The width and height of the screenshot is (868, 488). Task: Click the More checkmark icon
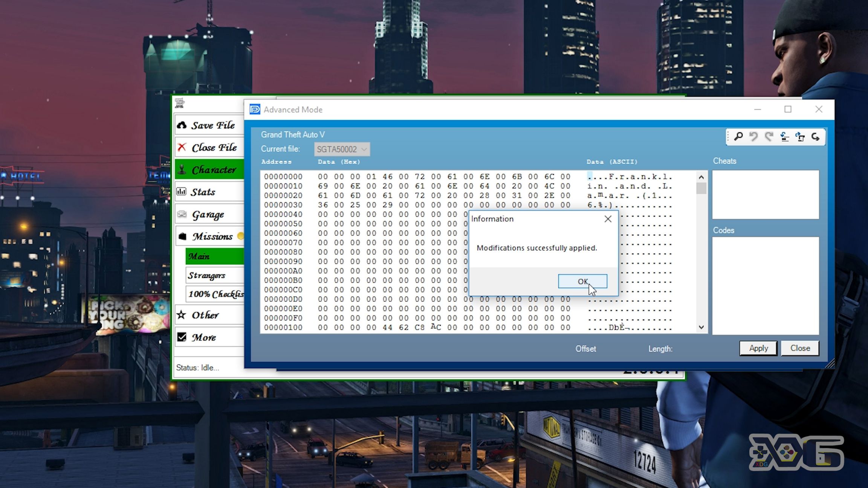pyautogui.click(x=182, y=337)
